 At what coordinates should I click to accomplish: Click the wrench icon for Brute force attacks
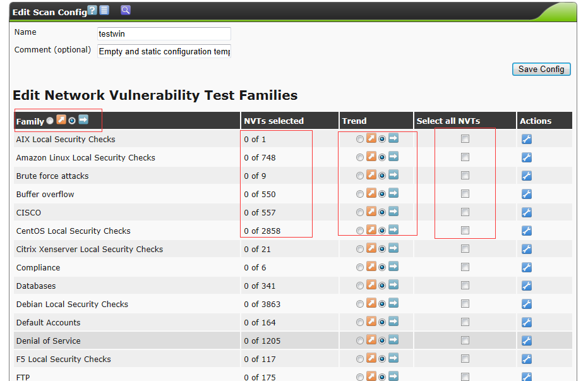pos(527,176)
